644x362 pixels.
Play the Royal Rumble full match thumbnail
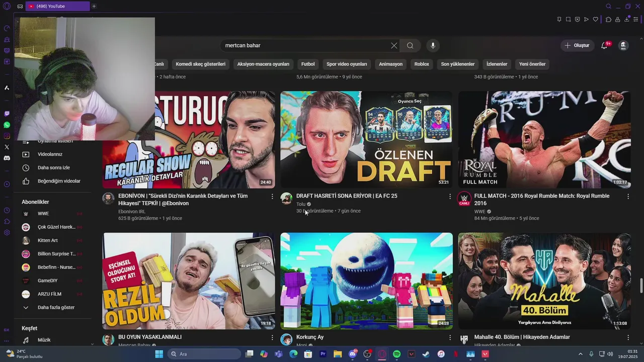[544, 139]
